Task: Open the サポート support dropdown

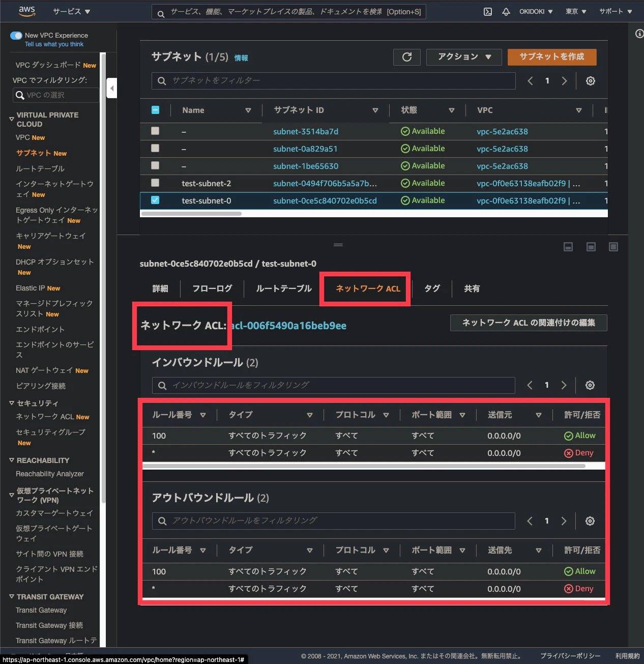Action: coord(616,12)
